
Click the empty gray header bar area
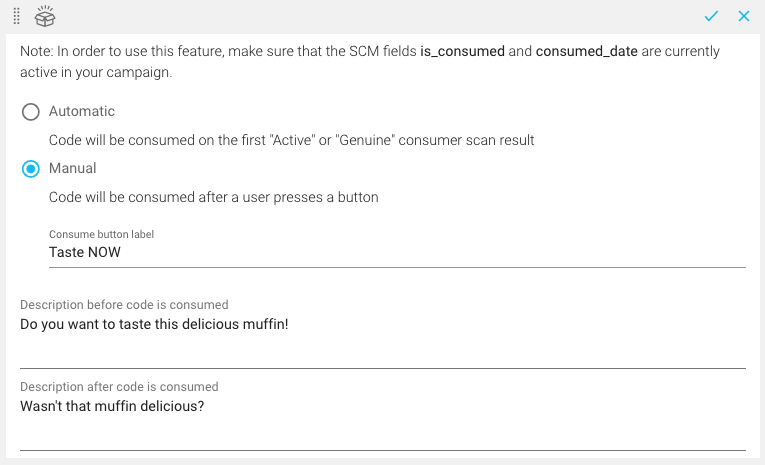[380, 16]
